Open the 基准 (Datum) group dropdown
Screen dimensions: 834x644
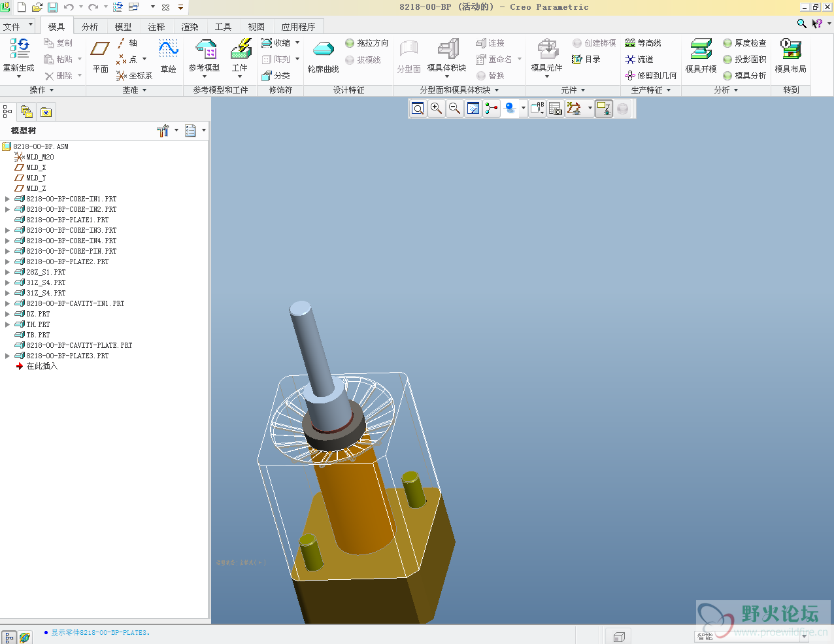135,90
